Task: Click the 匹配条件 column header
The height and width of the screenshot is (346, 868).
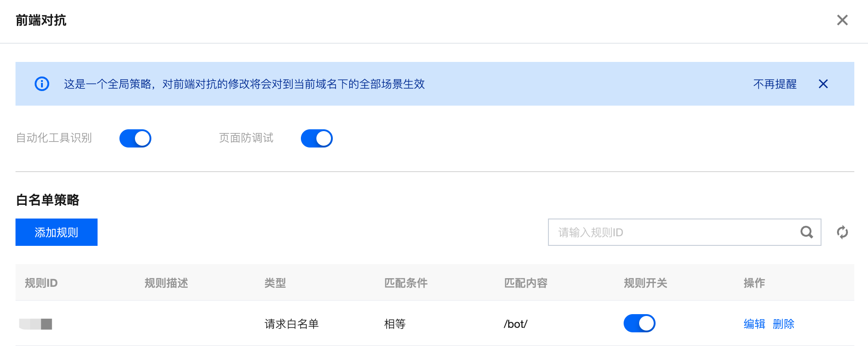Action: pyautogui.click(x=406, y=283)
